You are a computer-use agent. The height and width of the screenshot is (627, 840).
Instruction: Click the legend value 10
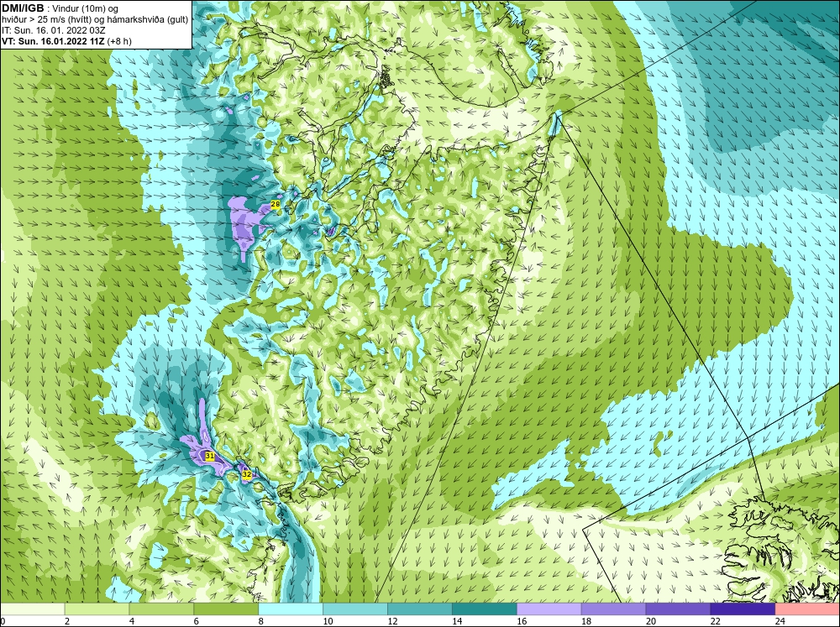(x=328, y=621)
